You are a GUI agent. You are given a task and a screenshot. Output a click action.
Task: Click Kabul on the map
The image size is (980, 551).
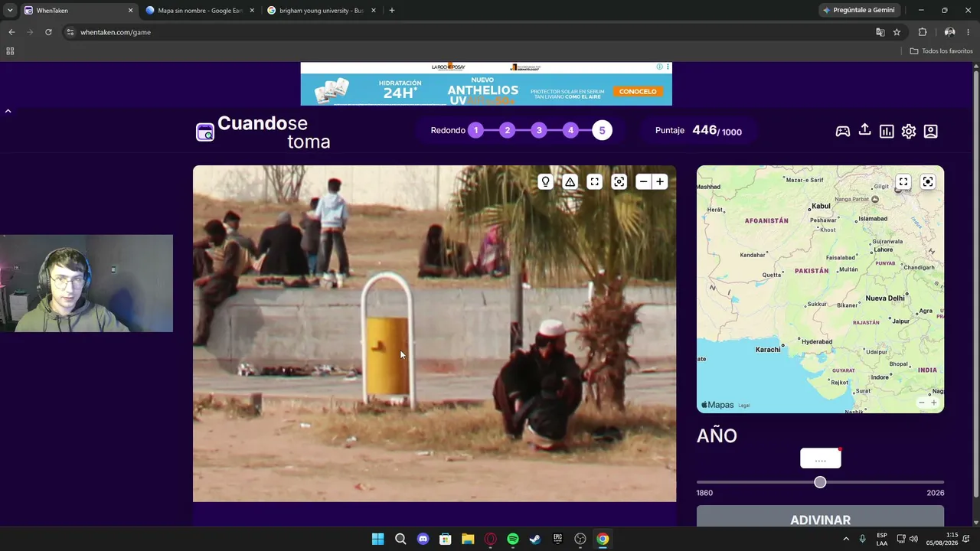click(821, 206)
